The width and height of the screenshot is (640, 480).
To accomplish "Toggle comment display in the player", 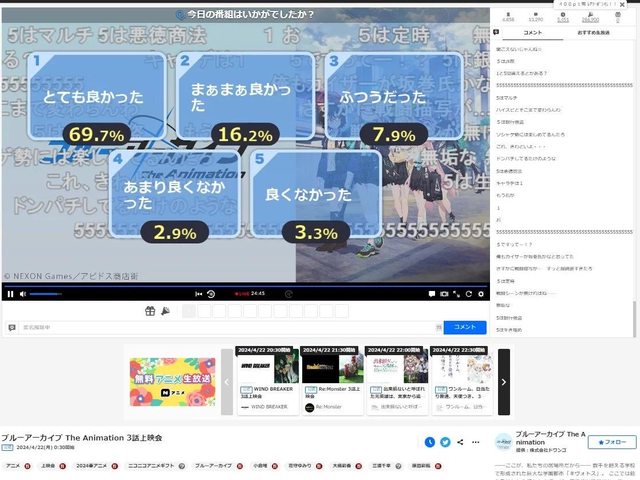I will point(432,294).
